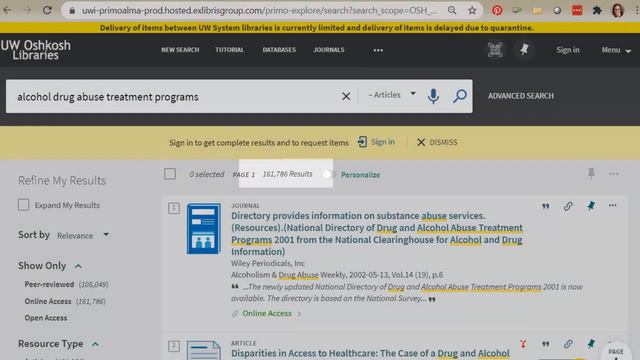Pin the Disparities article result
This screenshot has width=640, height=360.
pos(591,344)
